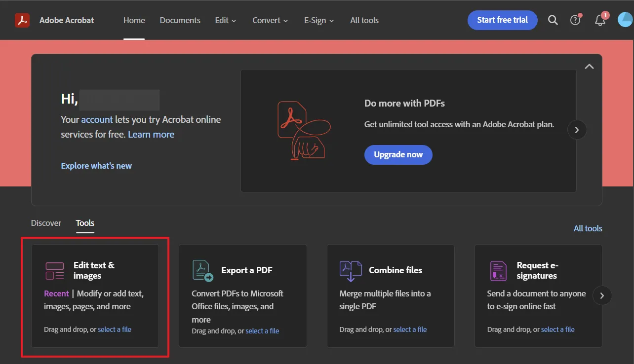634x364 pixels.
Task: Expand the Edit dropdown menu
Action: tap(225, 20)
